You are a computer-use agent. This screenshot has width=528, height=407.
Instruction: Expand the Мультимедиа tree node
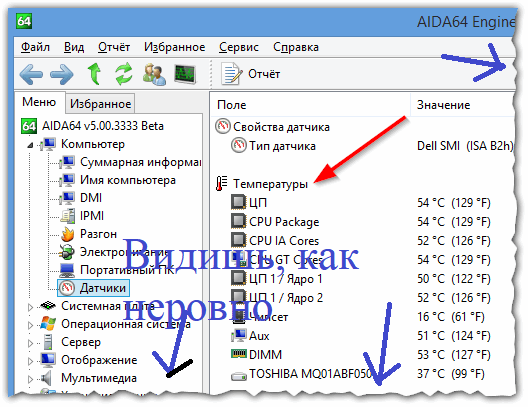(30, 379)
